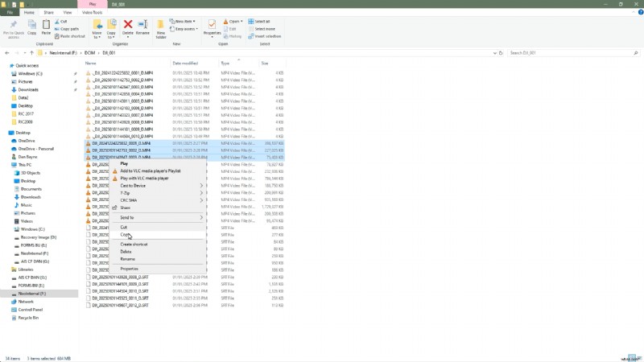The width and height of the screenshot is (644, 362).
Task: Choose Copy in the context menu
Action: click(125, 235)
